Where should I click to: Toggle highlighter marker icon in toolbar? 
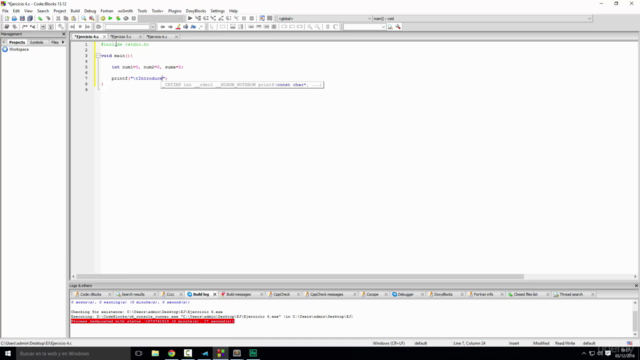[x=178, y=27]
